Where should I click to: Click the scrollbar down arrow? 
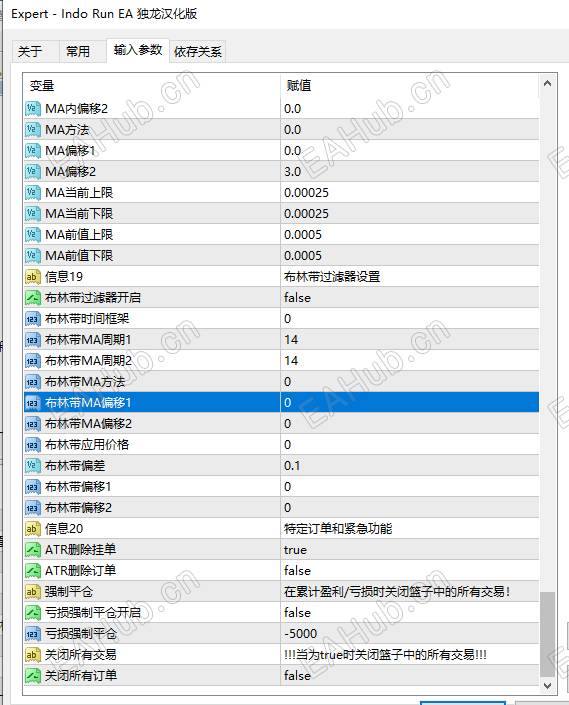click(x=547, y=686)
